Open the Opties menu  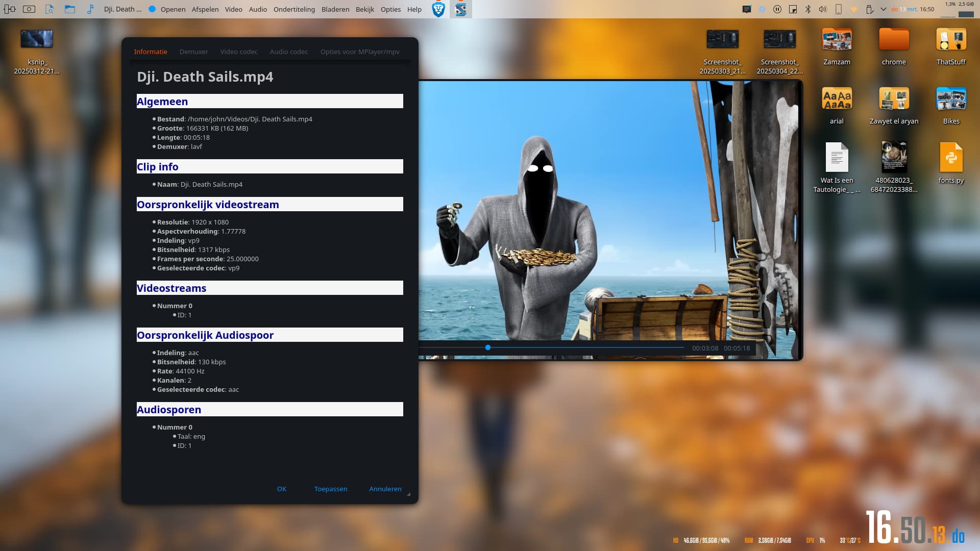click(390, 9)
